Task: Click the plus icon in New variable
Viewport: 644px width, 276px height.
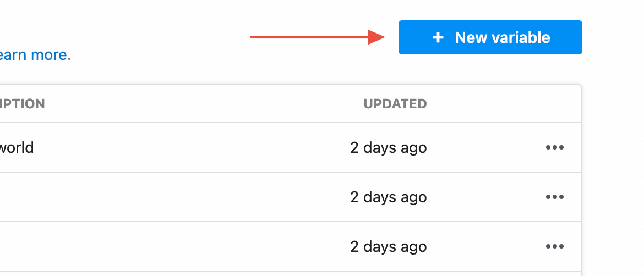Action: click(x=438, y=38)
